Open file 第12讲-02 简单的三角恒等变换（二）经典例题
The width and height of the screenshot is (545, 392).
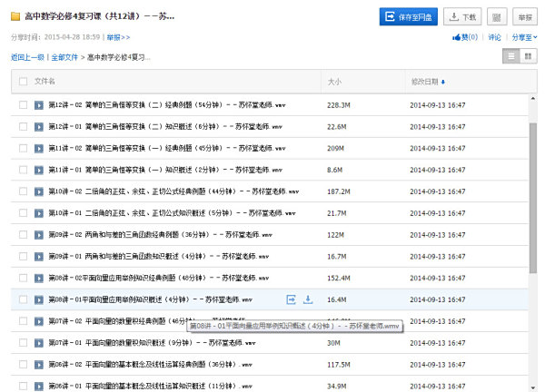click(167, 105)
